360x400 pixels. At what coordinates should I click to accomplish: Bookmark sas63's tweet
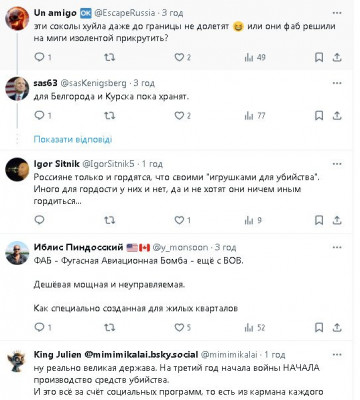click(319, 116)
